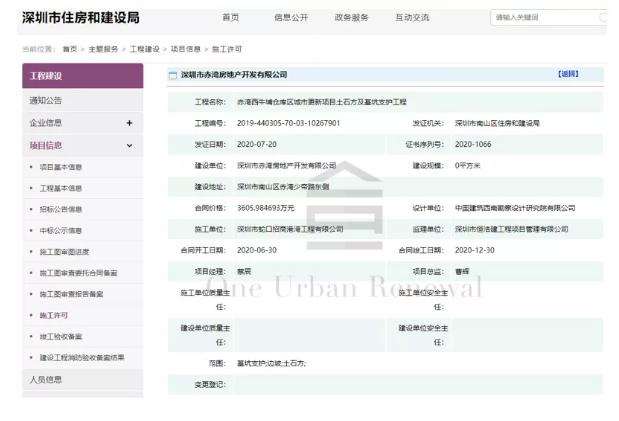Click contract price 3605.984693万元

coord(266,208)
